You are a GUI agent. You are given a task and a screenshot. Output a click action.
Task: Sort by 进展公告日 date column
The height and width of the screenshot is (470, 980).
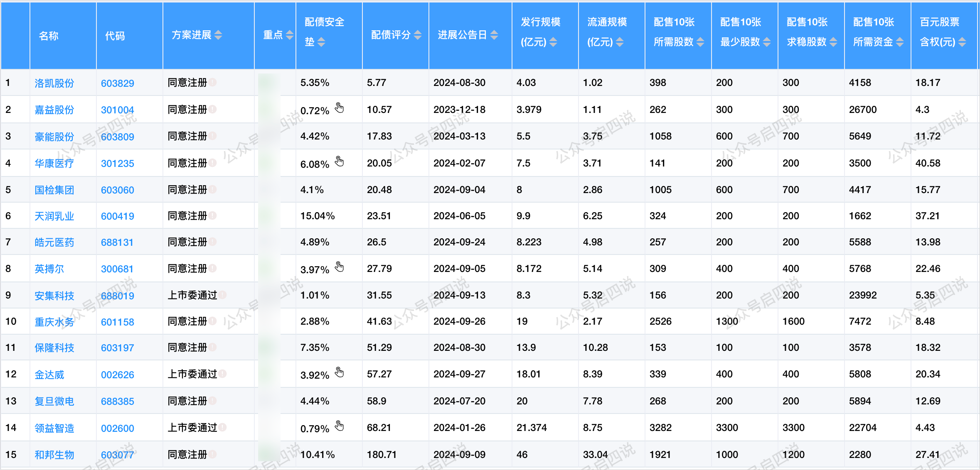click(x=494, y=35)
